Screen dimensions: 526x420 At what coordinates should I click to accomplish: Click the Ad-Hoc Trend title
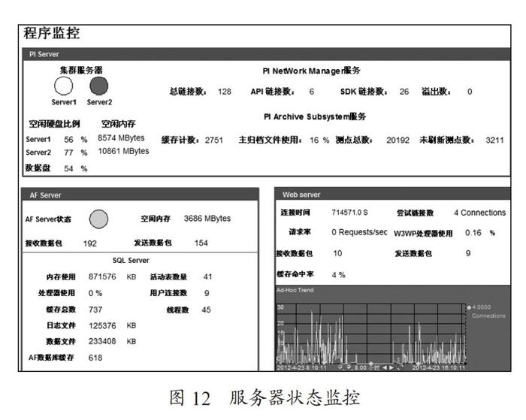(295, 290)
